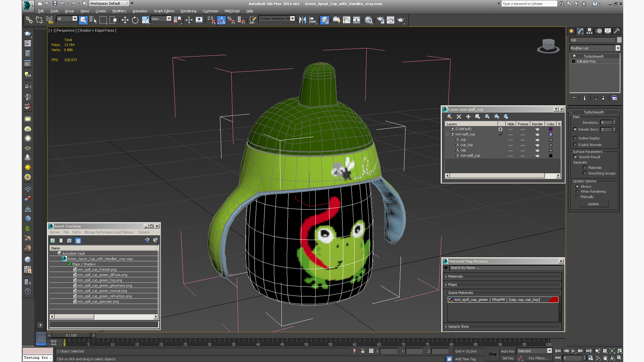Open the Graph Editors menu
Viewport: 644px width, 362px height.
click(164, 11)
